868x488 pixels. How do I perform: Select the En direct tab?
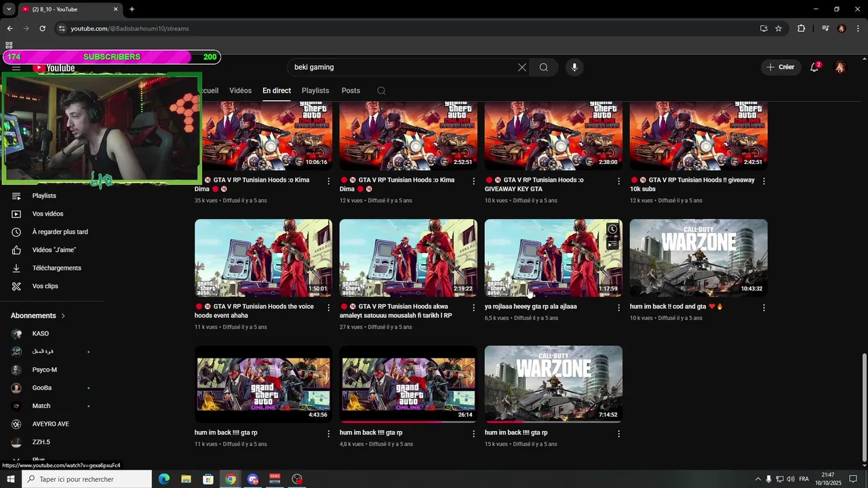click(277, 91)
